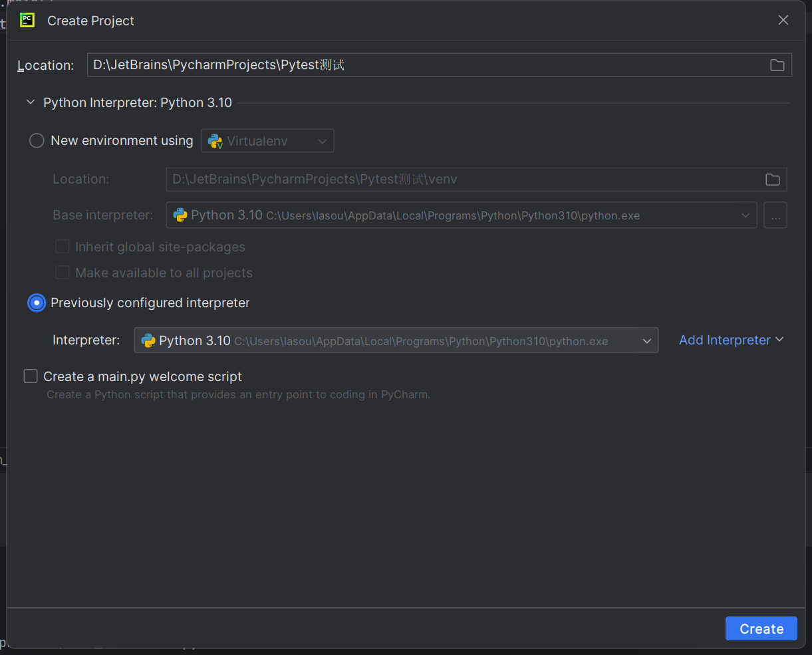Enable Create a main.py welcome script

[31, 376]
